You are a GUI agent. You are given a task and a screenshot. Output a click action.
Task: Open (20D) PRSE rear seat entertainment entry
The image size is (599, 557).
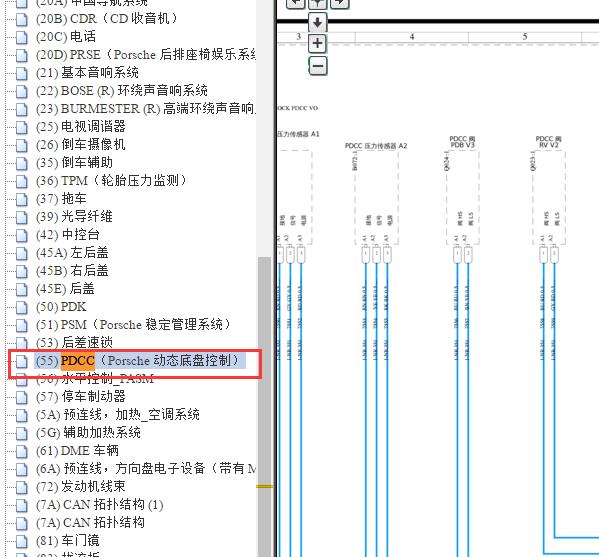(x=146, y=54)
